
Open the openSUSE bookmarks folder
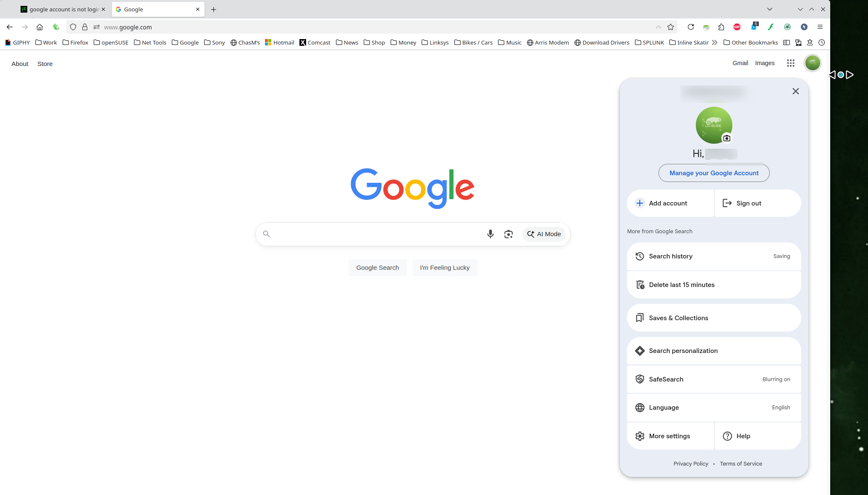click(x=111, y=42)
